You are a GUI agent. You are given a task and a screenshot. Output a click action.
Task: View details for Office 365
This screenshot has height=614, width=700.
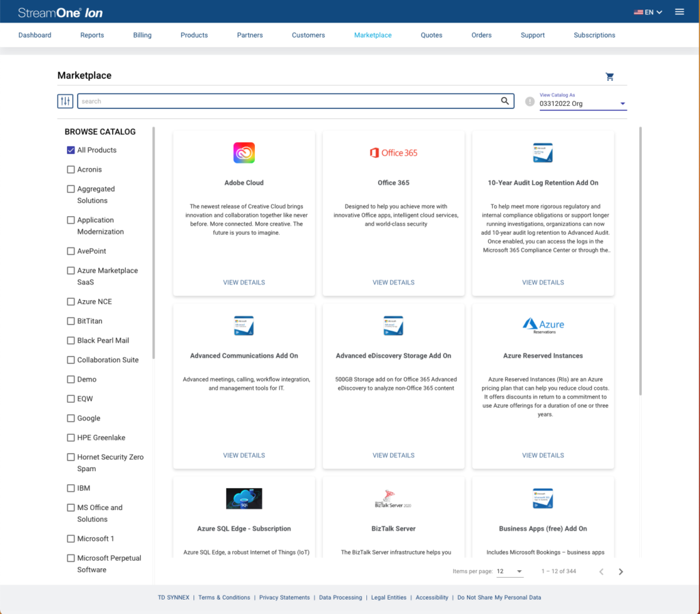pos(393,282)
